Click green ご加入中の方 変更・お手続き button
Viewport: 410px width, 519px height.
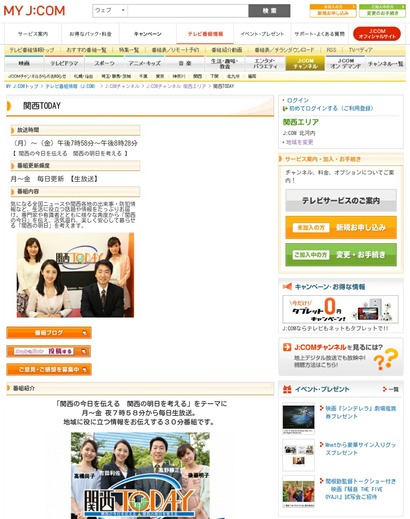pyautogui.click(x=341, y=255)
